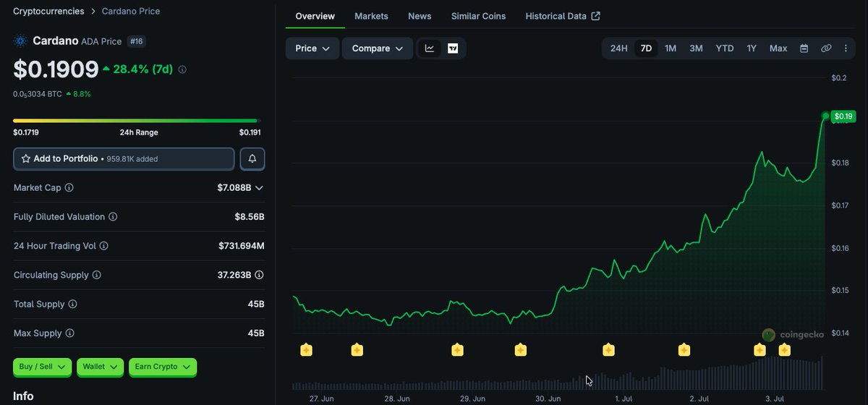This screenshot has width=868, height=405.
Task: Click the first news marker near 3. Jul
Action: point(759,350)
